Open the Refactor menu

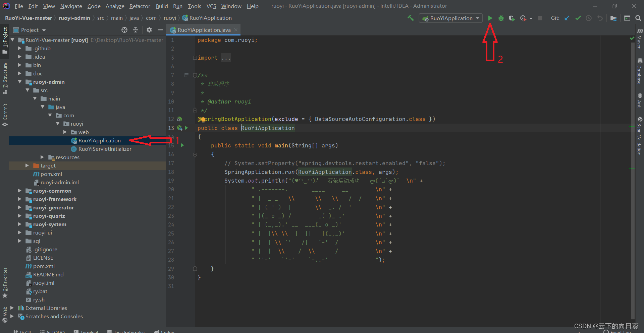(140, 6)
